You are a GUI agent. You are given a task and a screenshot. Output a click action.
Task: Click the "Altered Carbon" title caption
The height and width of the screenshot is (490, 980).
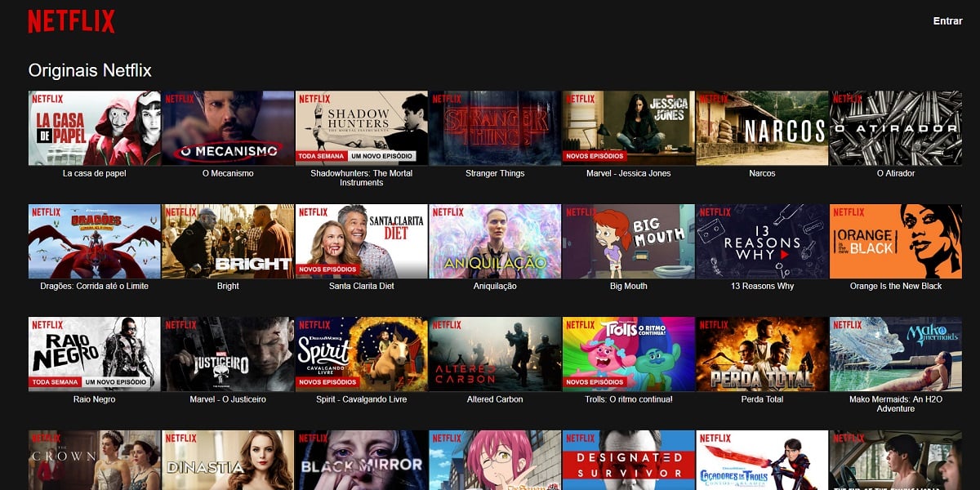(495, 399)
